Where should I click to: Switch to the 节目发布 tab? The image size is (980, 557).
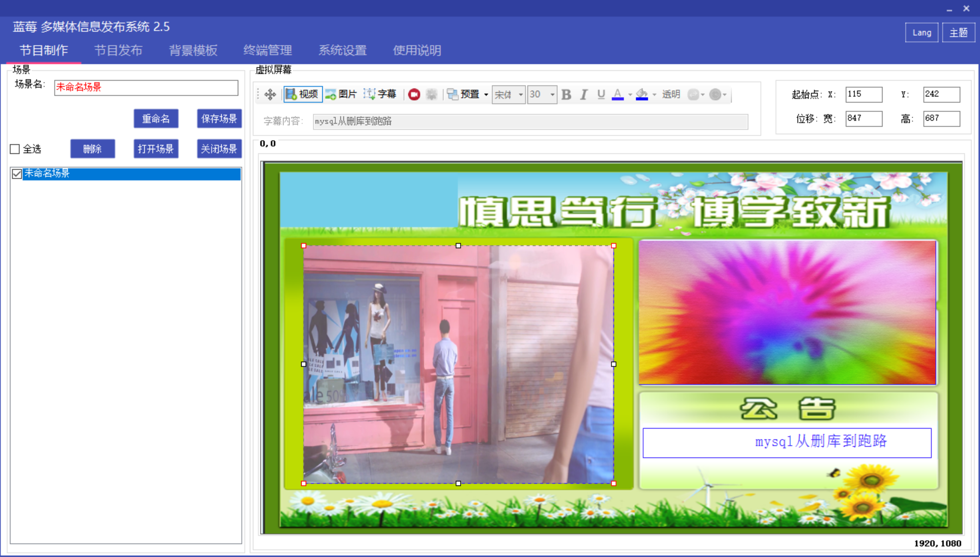(118, 50)
